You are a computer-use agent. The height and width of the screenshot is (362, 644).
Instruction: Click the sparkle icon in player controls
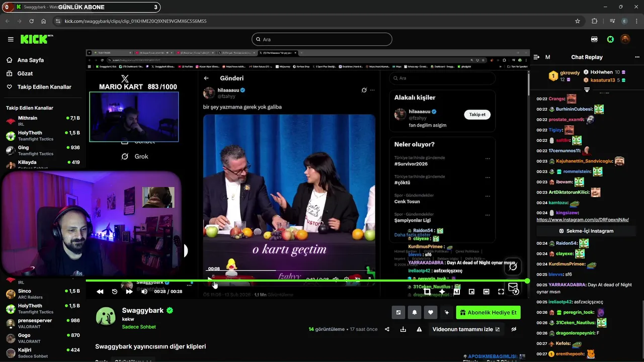point(442,292)
